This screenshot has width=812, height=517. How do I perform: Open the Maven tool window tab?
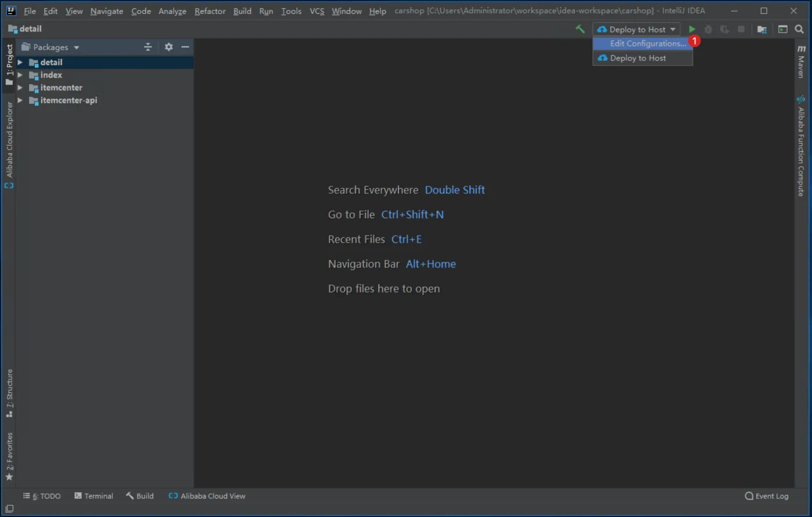pos(802,62)
